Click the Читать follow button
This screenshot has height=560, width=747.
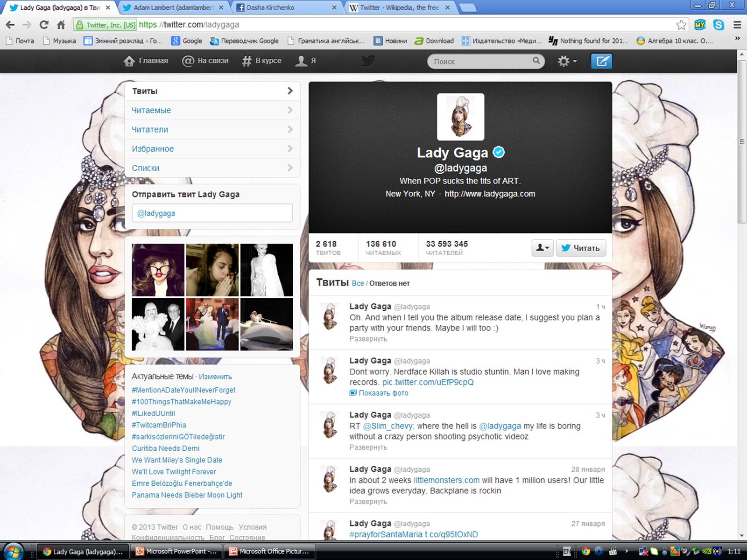tap(581, 248)
